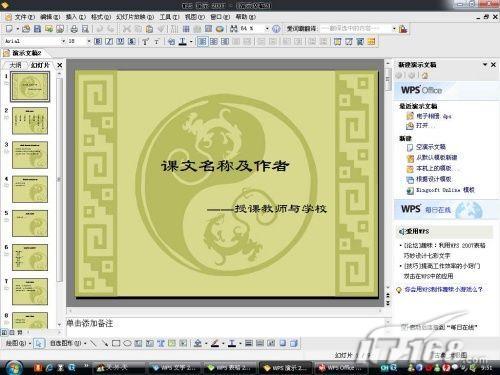The width and height of the screenshot is (500, 375).
Task: Save the presentation with the floppy icon
Action: (x=37, y=29)
